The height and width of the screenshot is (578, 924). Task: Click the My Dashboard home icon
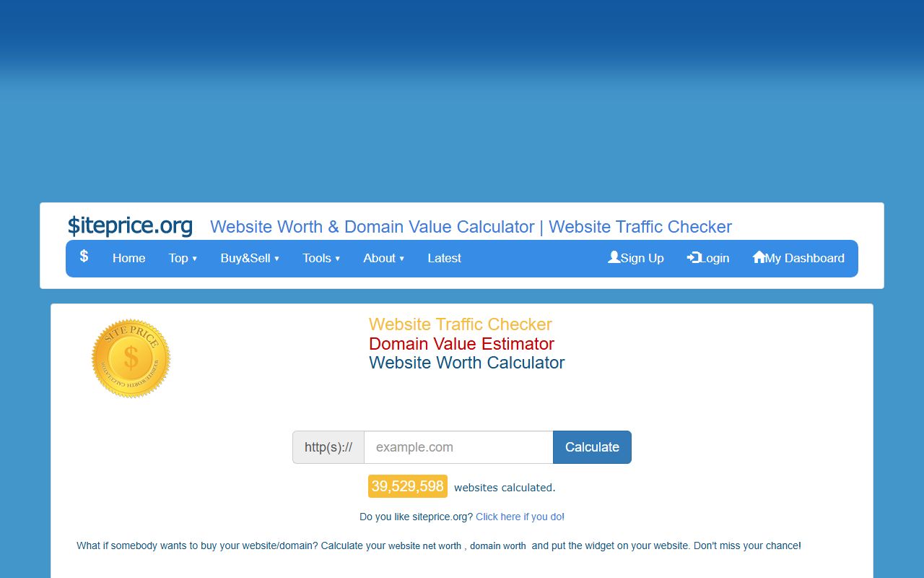pyautogui.click(x=759, y=257)
